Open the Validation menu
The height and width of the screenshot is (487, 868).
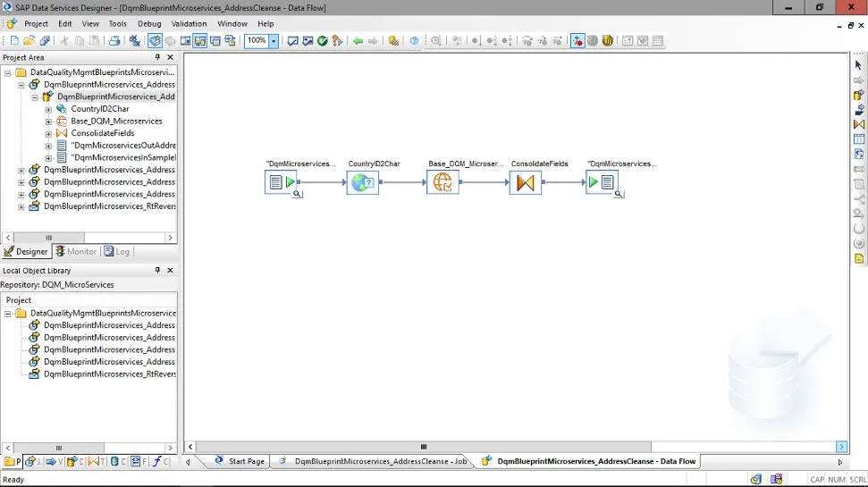[x=188, y=24]
